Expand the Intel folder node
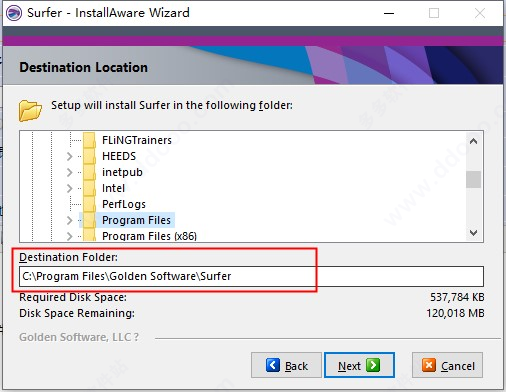This screenshot has height=392, width=506. coord(69,188)
